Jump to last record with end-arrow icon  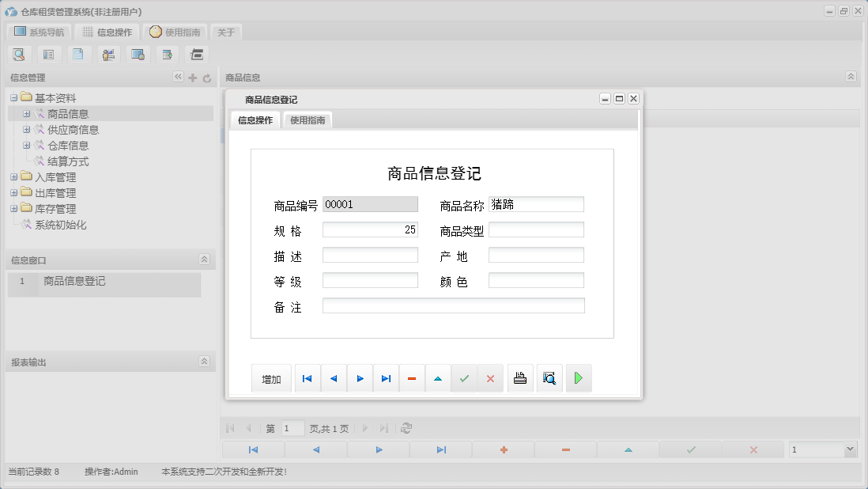[386, 377]
